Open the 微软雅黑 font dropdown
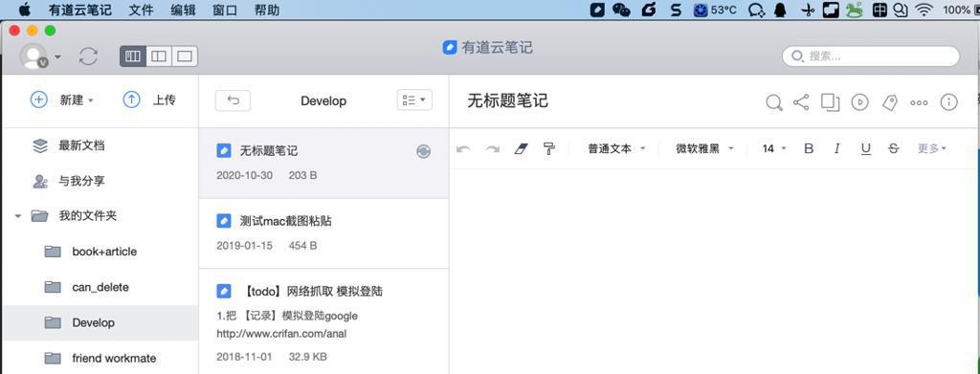 click(x=705, y=148)
